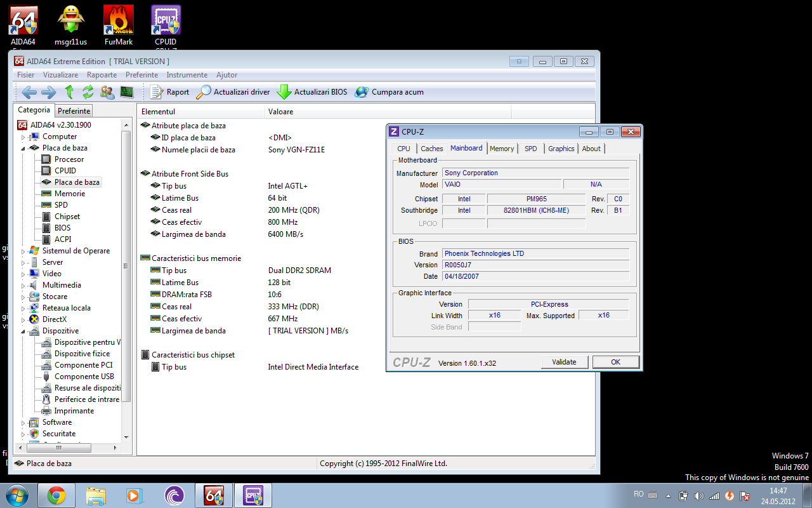Select Memorie in the tree
The image size is (812, 508).
click(69, 194)
